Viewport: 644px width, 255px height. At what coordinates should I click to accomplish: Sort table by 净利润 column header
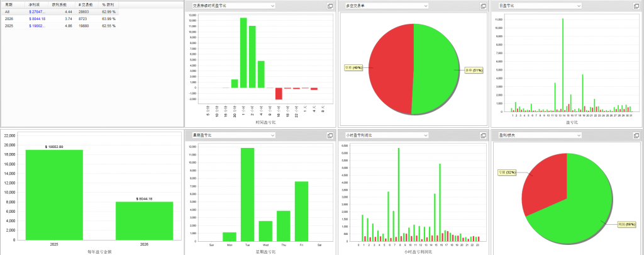click(35, 4)
